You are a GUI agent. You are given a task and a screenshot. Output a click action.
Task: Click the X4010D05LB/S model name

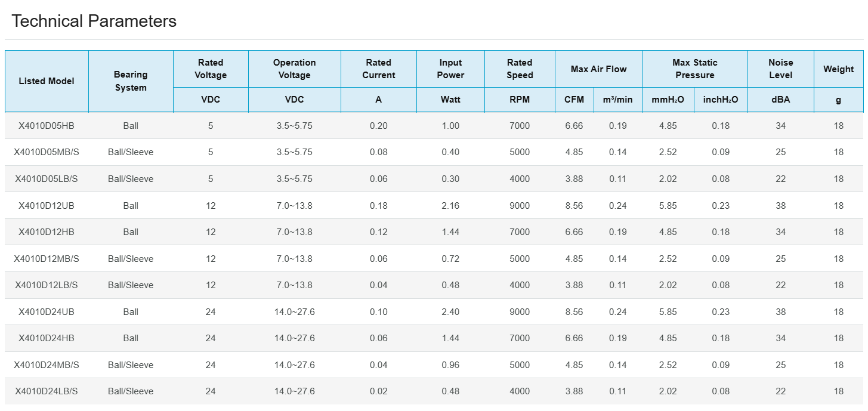click(47, 179)
